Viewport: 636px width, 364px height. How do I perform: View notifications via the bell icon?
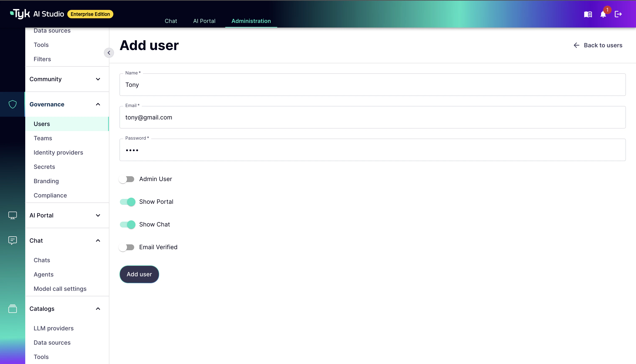[x=603, y=14]
